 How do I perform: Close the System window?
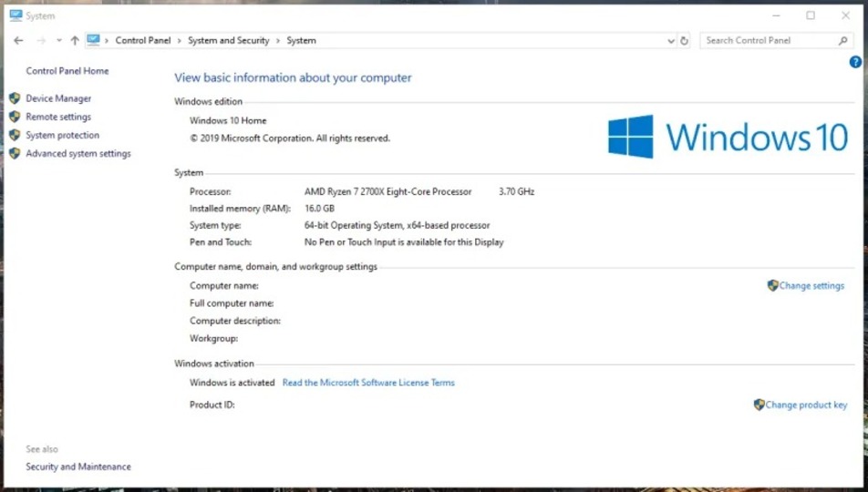coord(845,15)
